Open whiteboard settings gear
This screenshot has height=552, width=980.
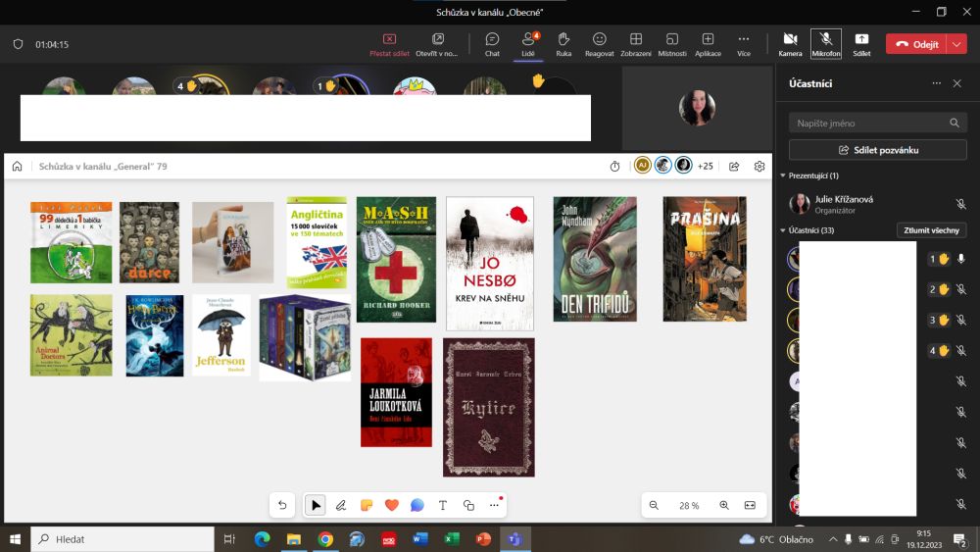coord(759,167)
